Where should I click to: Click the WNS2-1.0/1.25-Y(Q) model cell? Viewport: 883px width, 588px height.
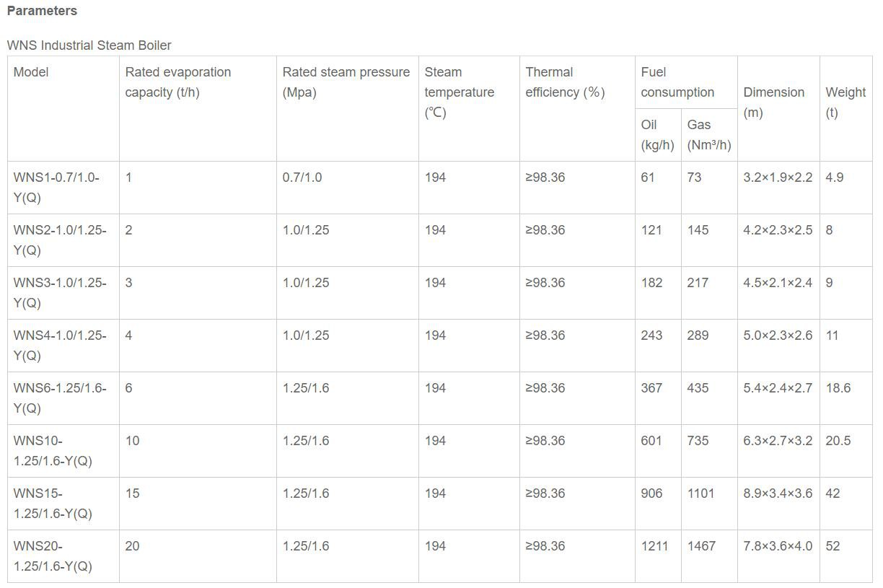[x=60, y=240]
